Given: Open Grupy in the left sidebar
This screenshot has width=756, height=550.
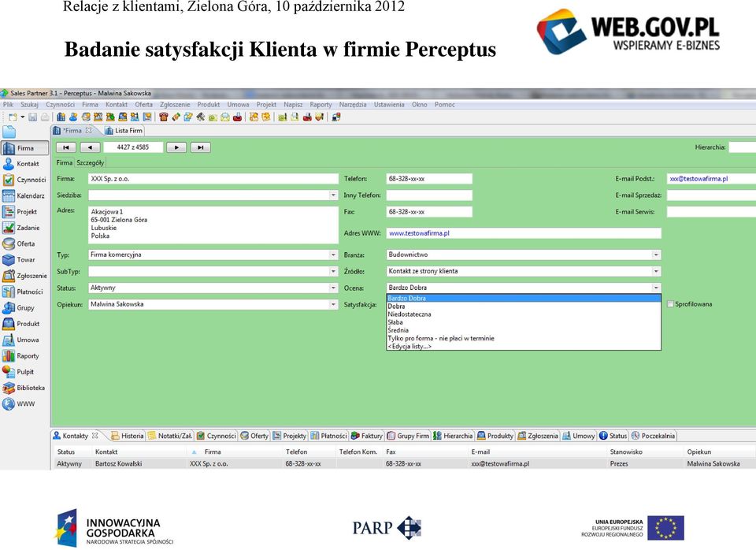Looking at the screenshot, I should coord(19,308).
